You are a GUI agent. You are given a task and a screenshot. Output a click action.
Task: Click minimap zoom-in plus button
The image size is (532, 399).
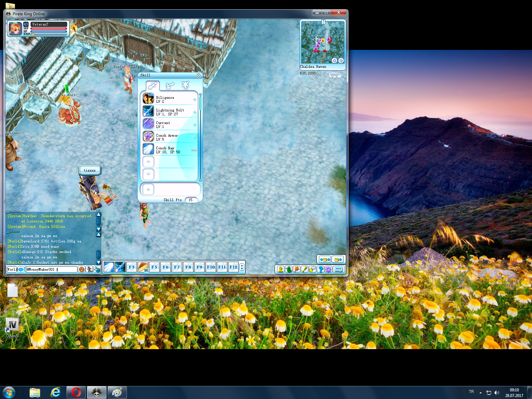341,61
